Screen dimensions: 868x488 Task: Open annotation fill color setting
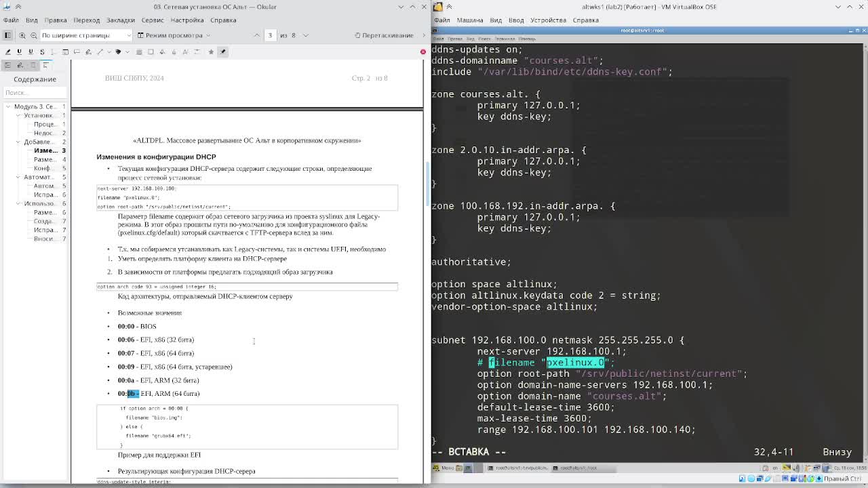coord(162,52)
